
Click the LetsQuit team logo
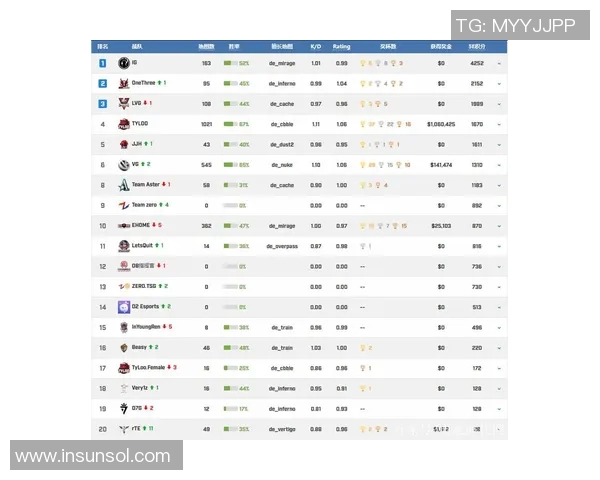tap(124, 246)
